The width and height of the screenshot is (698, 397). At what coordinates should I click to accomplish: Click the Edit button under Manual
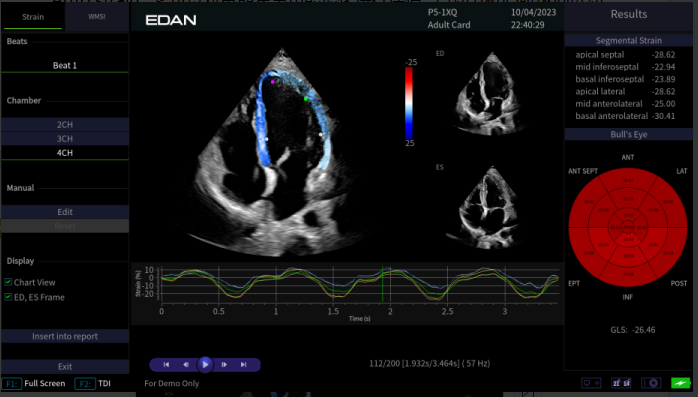point(65,212)
